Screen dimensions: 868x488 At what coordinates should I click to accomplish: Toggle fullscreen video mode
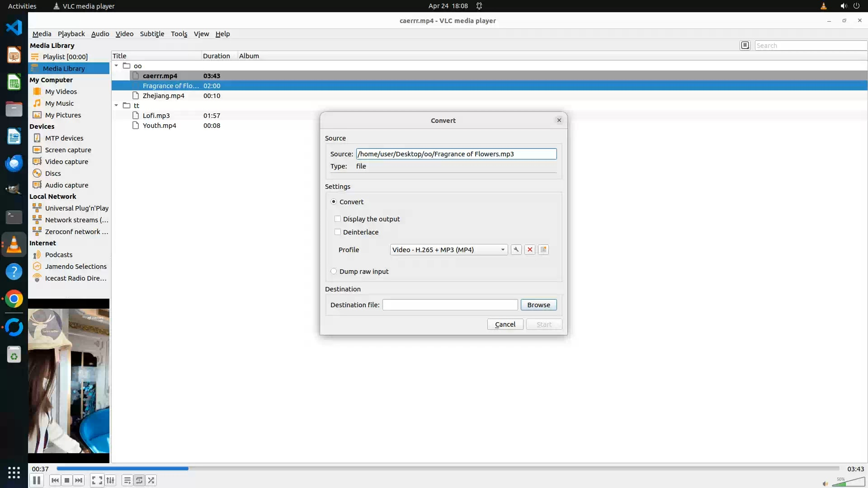(97, 480)
